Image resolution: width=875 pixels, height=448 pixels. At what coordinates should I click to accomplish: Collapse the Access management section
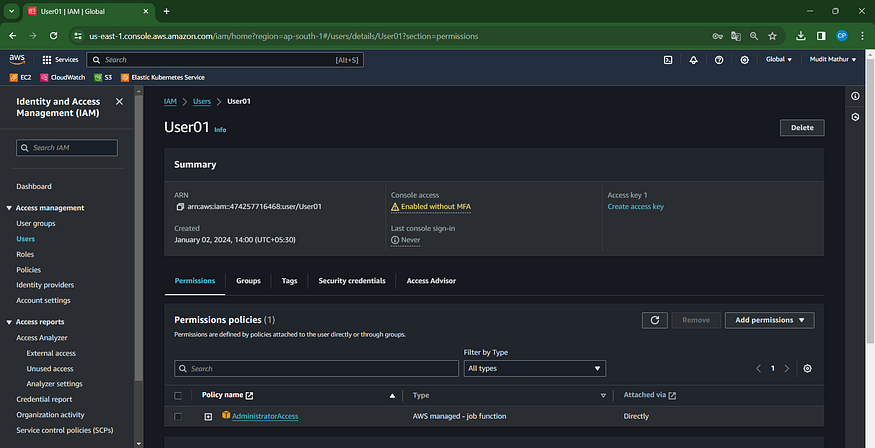[9, 208]
